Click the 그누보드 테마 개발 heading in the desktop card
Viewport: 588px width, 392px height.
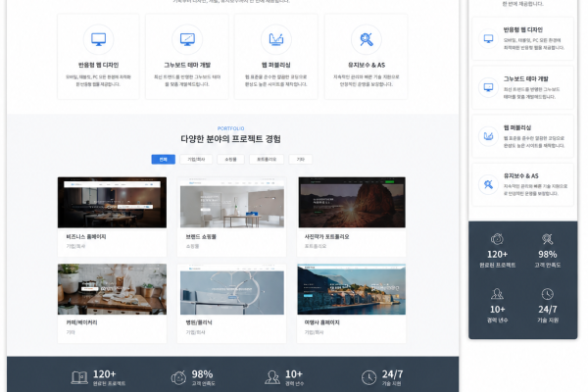pyautogui.click(x=187, y=65)
